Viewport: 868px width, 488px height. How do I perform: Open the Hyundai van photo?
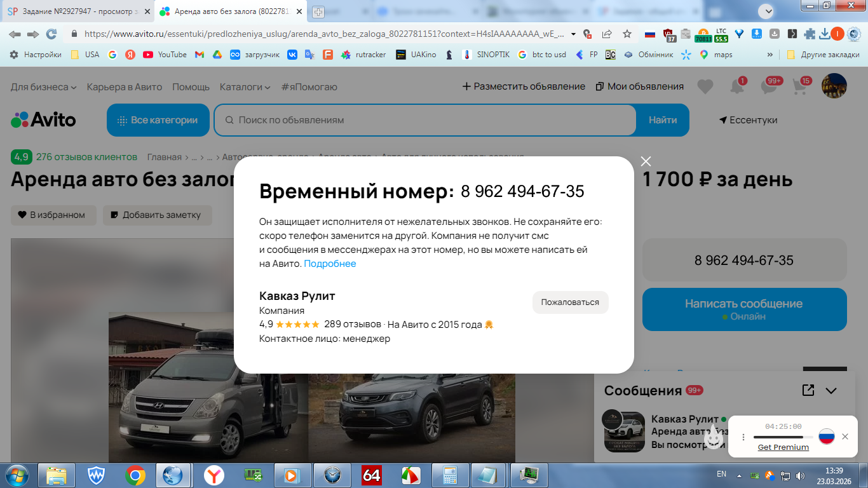coord(208,387)
